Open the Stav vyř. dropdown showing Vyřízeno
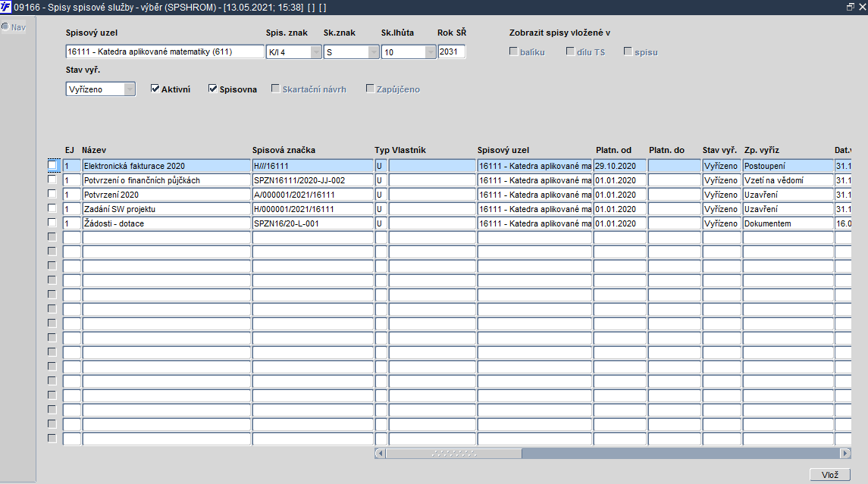Screen dimensions: 868x484 click(x=130, y=89)
